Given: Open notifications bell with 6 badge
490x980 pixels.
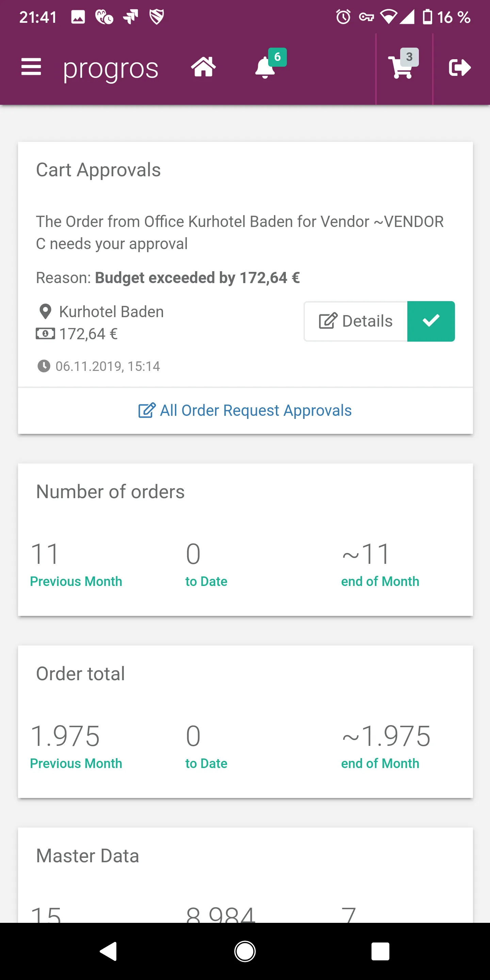Looking at the screenshot, I should (270, 64).
